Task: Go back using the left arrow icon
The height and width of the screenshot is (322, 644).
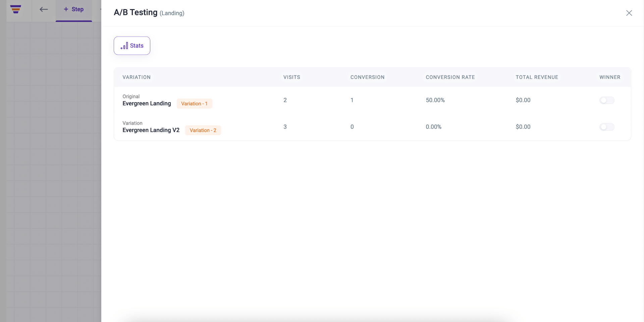Action: pos(44,9)
